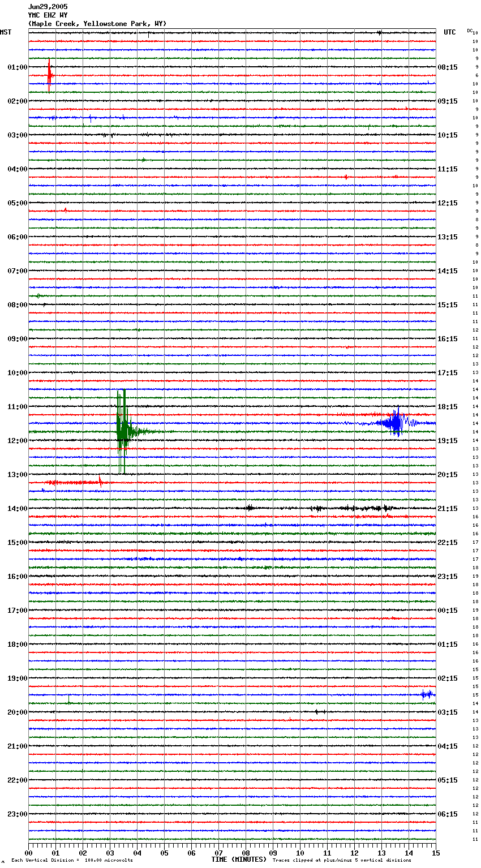Click the Maple Creek, Yellowstone Park location title
Screen dimensions: 481x868
point(97,24)
